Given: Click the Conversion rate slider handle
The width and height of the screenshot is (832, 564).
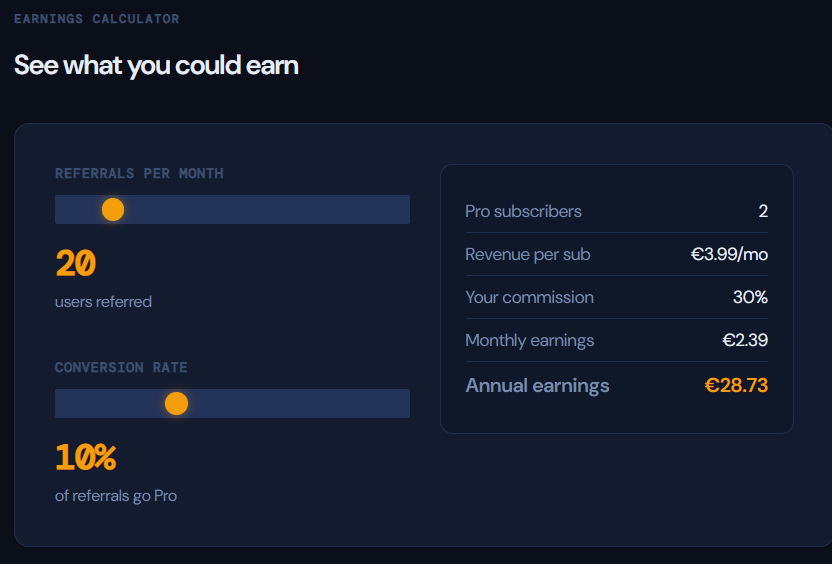Looking at the screenshot, I should pyautogui.click(x=176, y=403).
